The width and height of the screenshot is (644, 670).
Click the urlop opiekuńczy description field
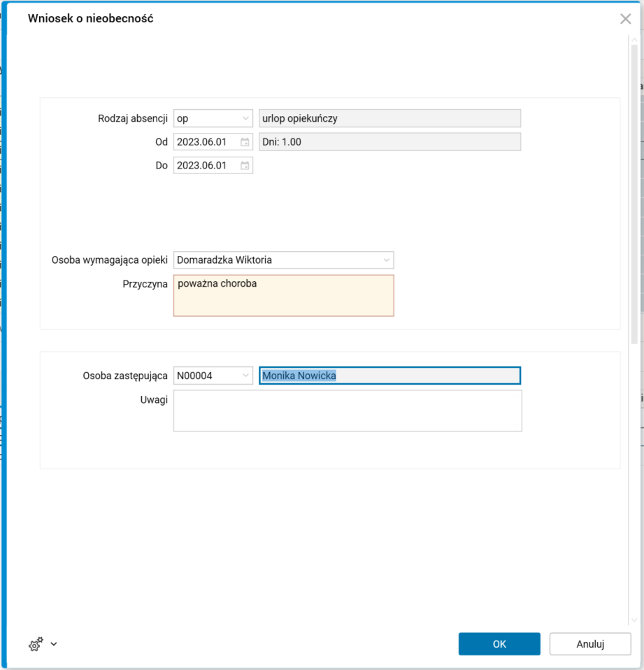click(389, 118)
